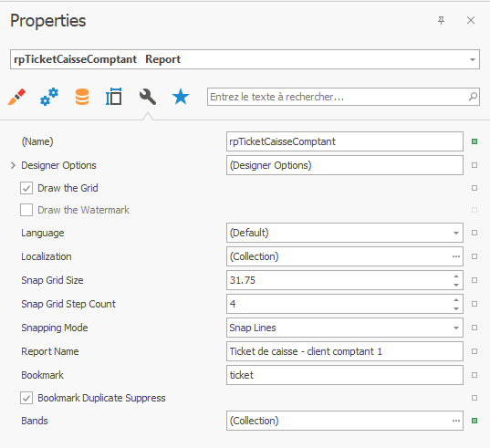Click the property marker beside Draw the Grid

point(474,188)
